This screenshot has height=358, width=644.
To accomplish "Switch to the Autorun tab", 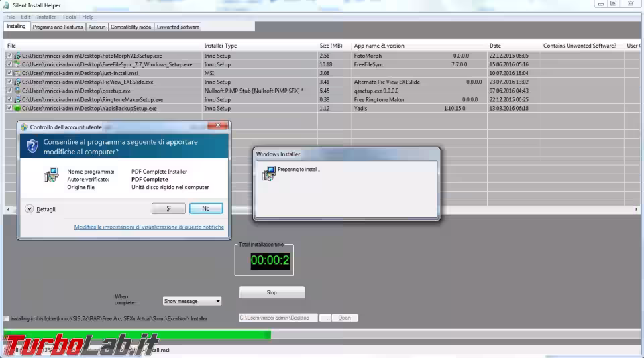I will [x=97, y=27].
